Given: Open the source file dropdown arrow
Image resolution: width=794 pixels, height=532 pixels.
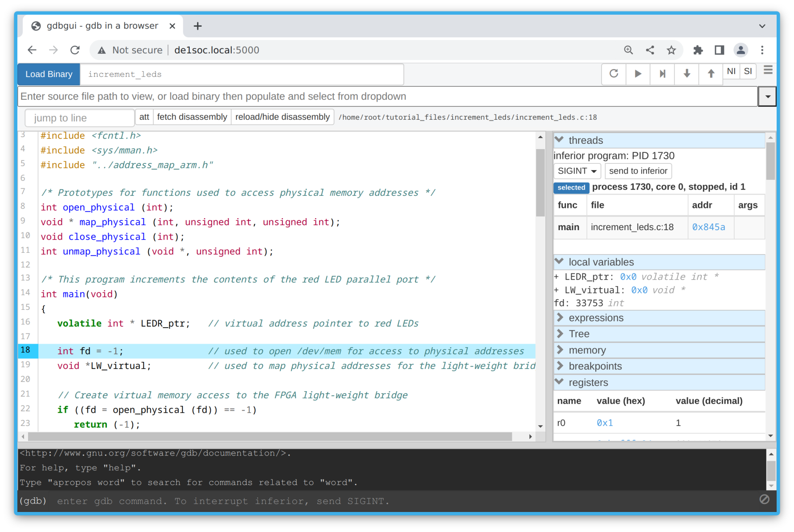Looking at the screenshot, I should pyautogui.click(x=767, y=97).
